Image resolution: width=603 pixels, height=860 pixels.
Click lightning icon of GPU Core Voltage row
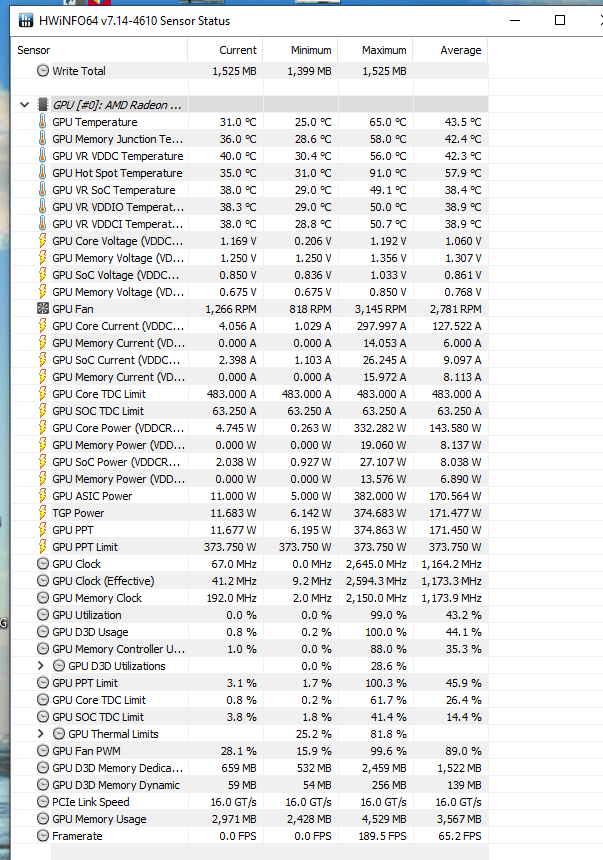pos(42,240)
